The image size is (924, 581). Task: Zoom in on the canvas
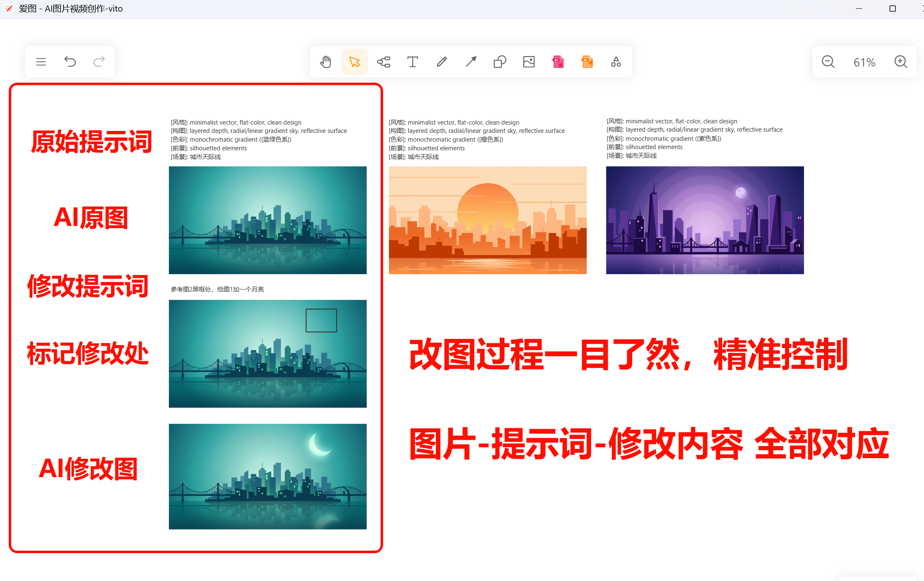[x=901, y=62]
